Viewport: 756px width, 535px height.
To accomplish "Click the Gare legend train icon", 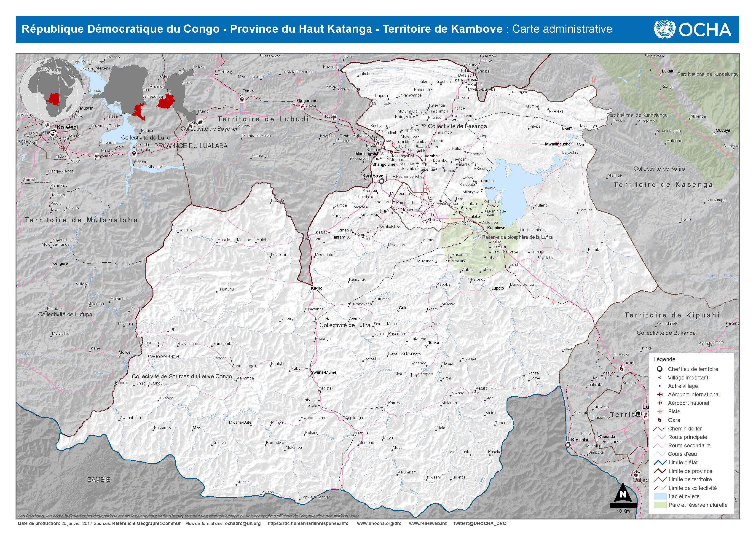I will (x=659, y=420).
